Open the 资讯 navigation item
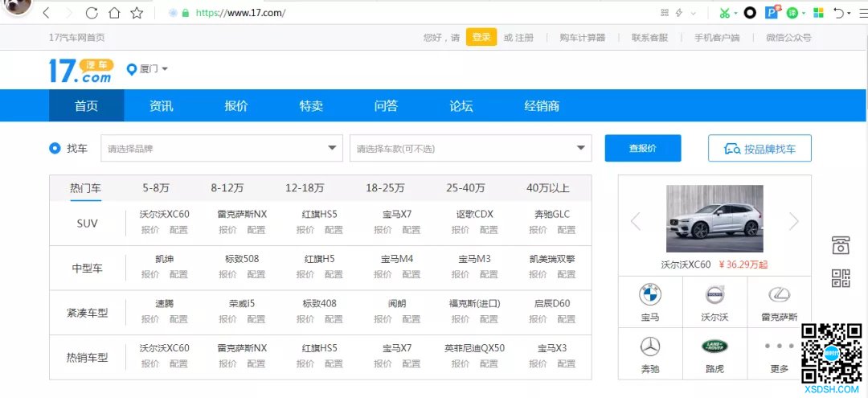868x398 pixels. pyautogui.click(x=161, y=105)
